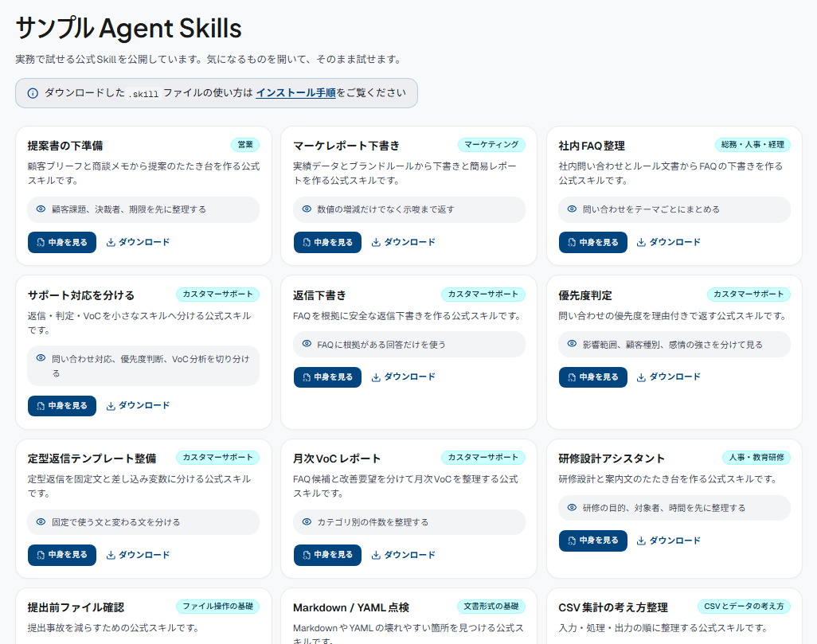Screen dimensions: 817x644
Task: View contents of 提案書の下準備 skill
Action: tap(62, 242)
